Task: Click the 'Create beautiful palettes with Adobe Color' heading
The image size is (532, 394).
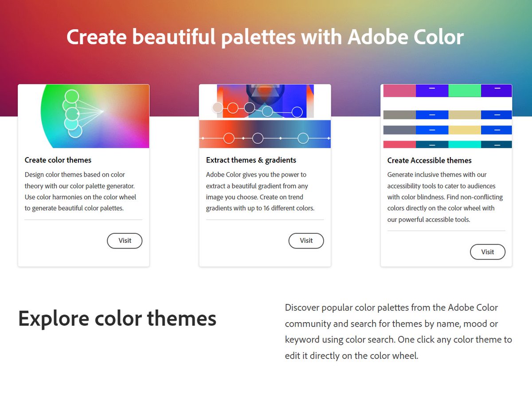Action: pyautogui.click(x=265, y=37)
